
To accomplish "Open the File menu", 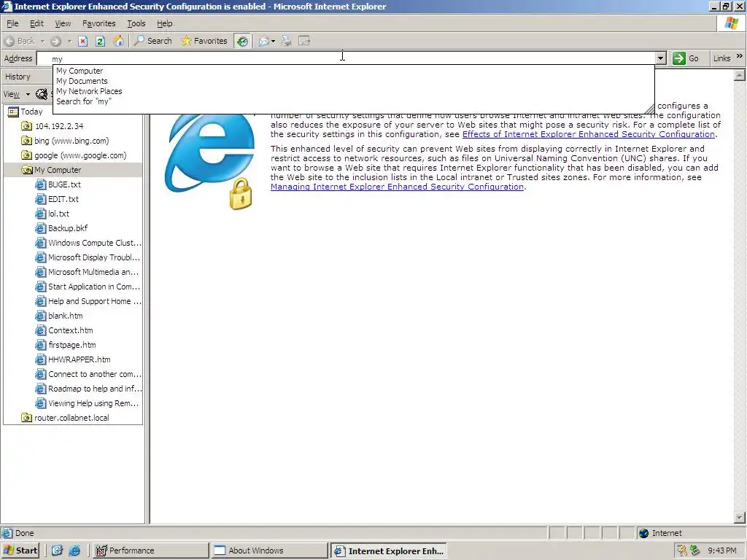I will click(12, 23).
